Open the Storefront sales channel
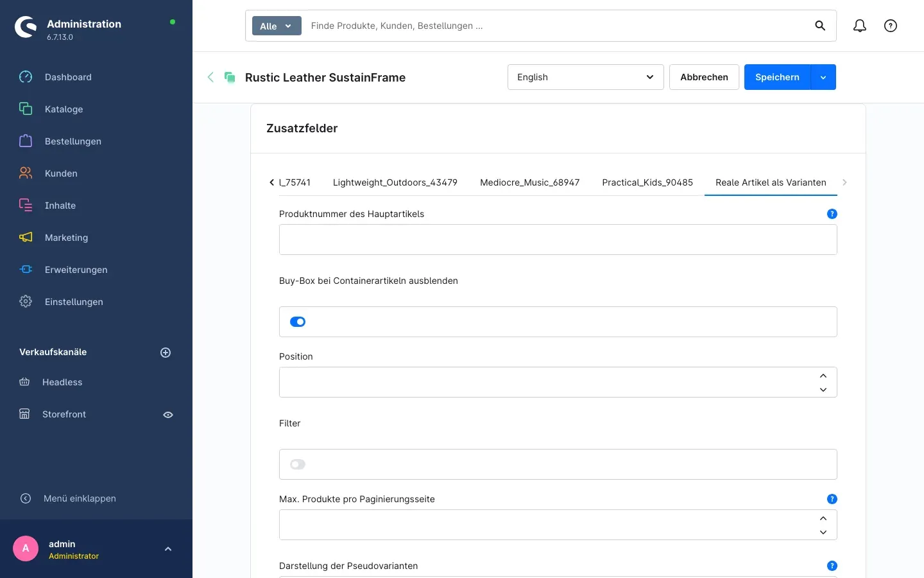 (64, 414)
